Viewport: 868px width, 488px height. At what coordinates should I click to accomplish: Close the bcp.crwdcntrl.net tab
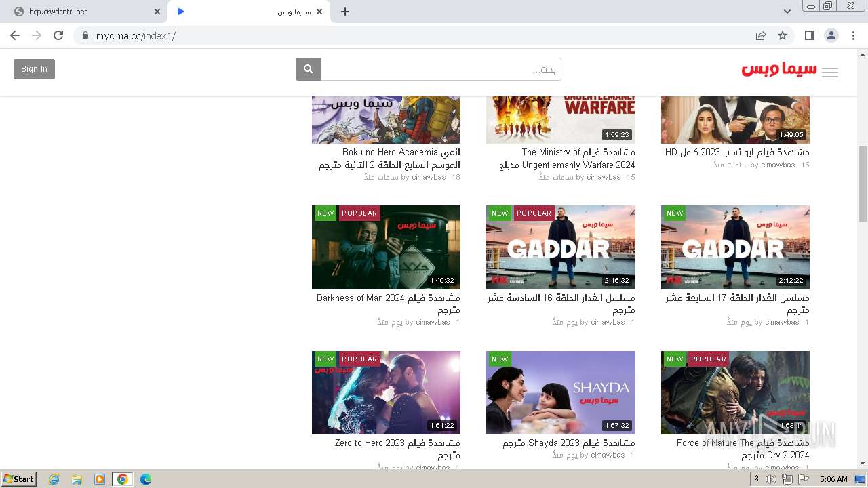[157, 12]
